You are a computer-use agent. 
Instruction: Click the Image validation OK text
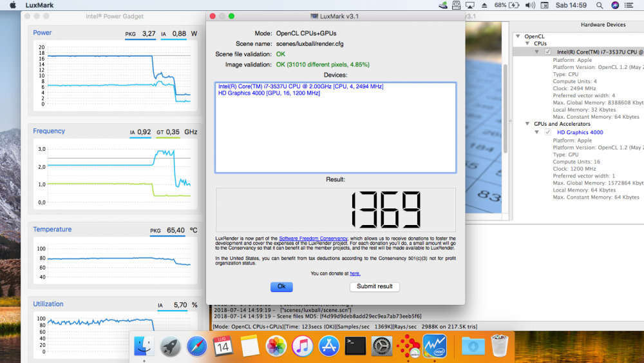(323, 64)
